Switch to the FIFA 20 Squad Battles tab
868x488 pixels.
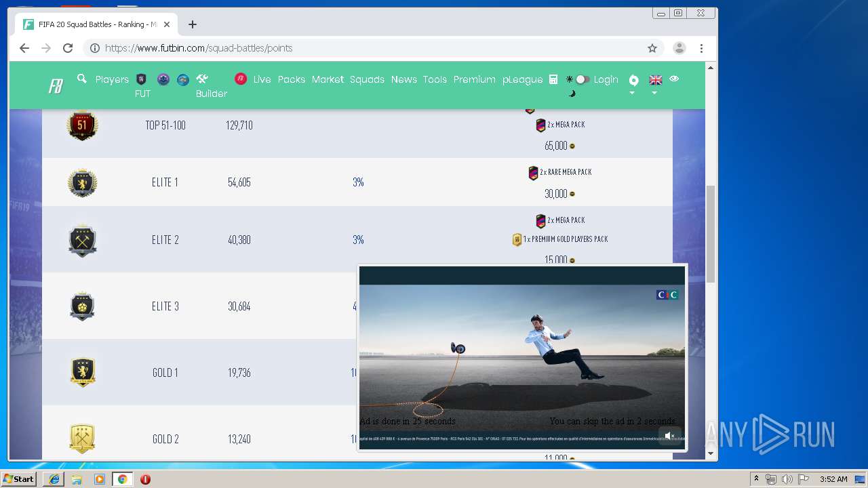(x=97, y=24)
